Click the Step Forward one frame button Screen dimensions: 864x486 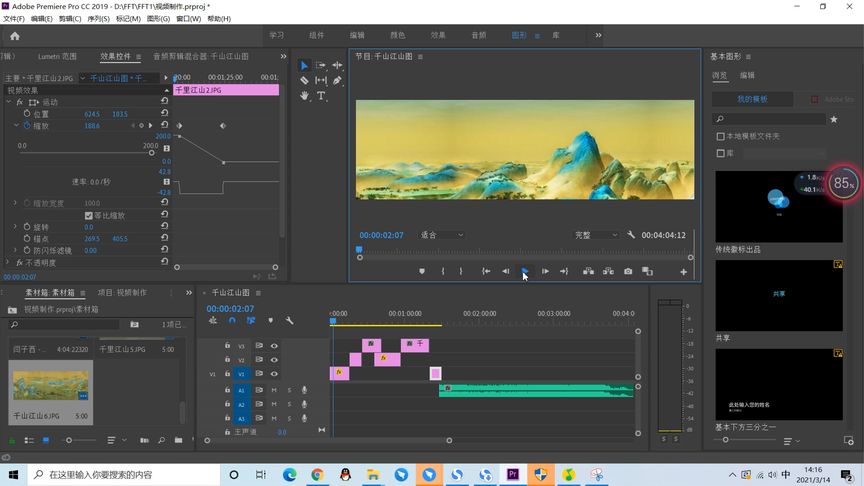(x=545, y=271)
